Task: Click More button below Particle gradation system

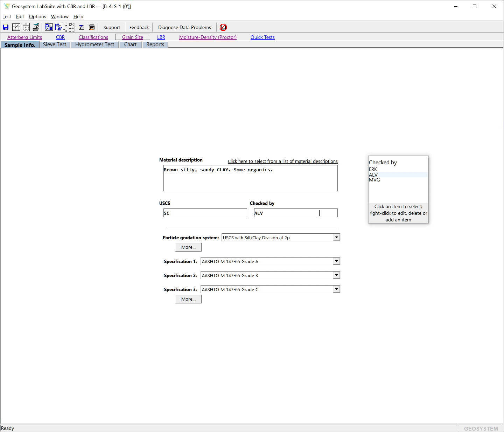Action: click(188, 247)
